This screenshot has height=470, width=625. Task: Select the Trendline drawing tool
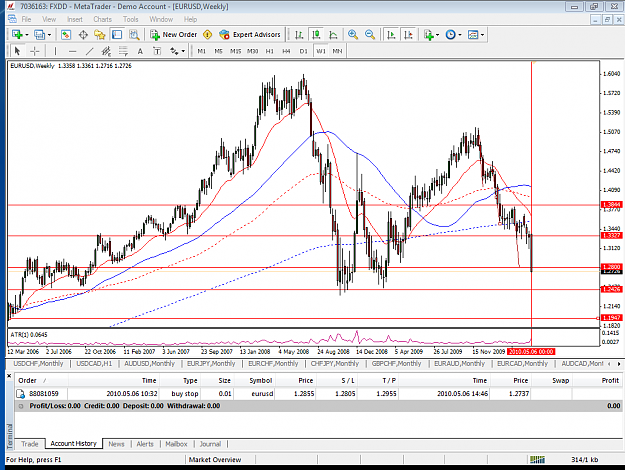pyautogui.click(x=89, y=51)
